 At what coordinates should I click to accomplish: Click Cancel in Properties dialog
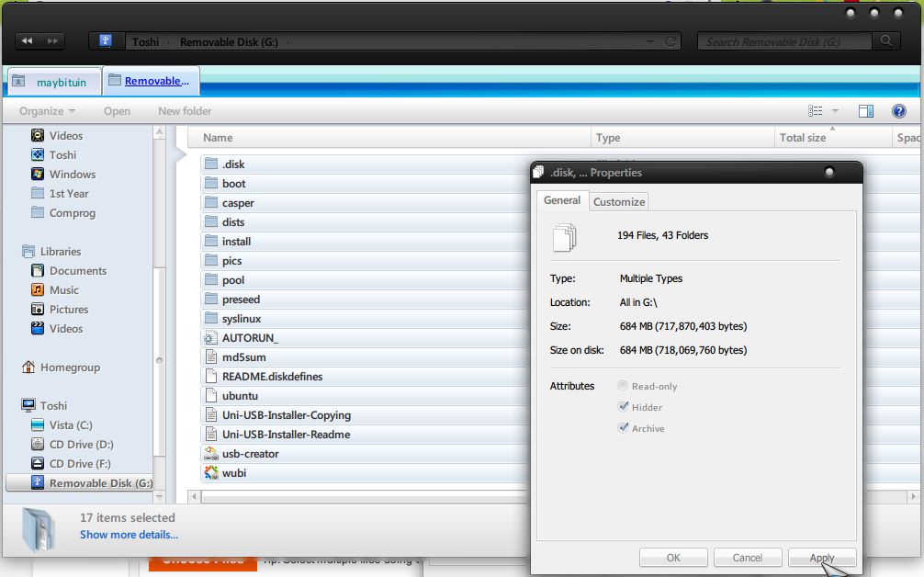pos(748,557)
